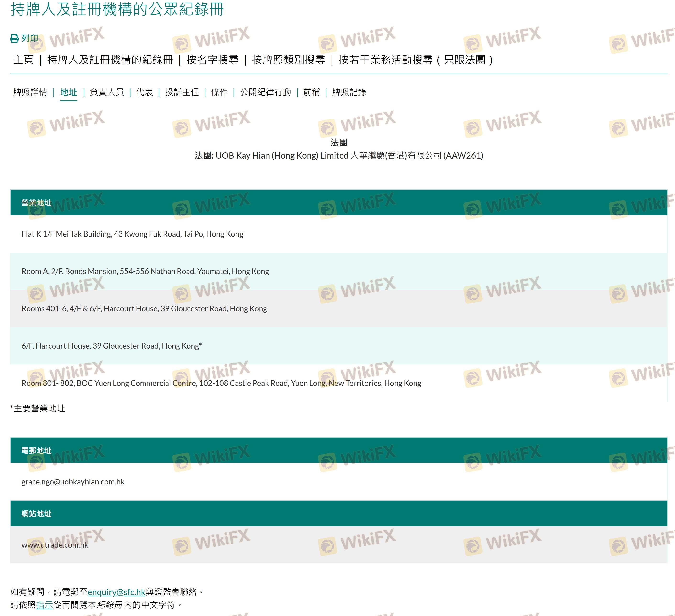Click the printer icon next to 列印
675x616 pixels.
click(14, 38)
